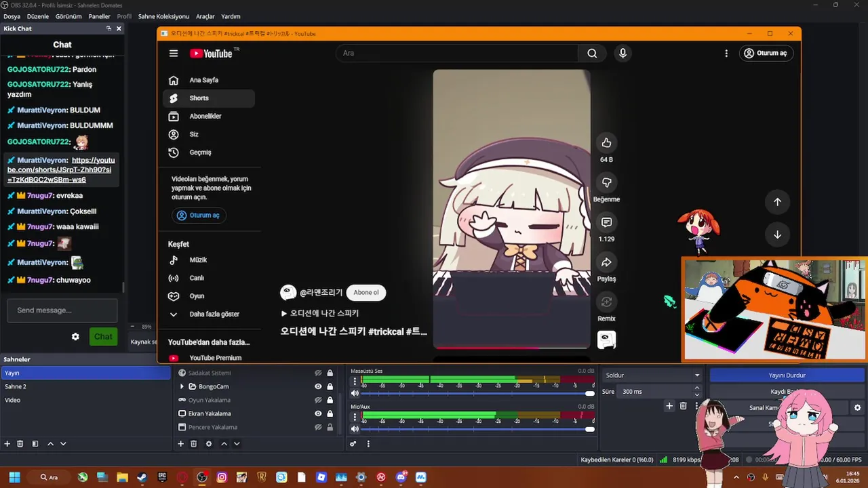Open the YouTube Shorts link in chat
Viewport: 868px width, 488px height.
61,170
